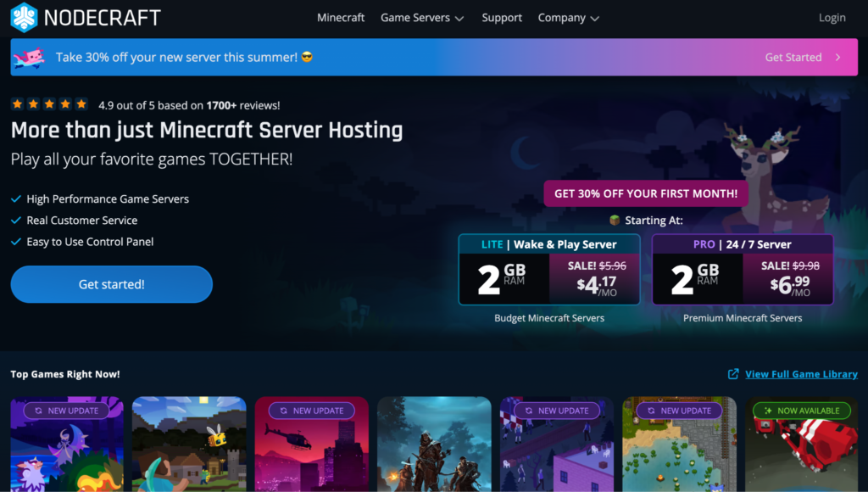The height and width of the screenshot is (492, 868).
Task: Open the purple wizard game thumbnail
Action: tap(67, 444)
